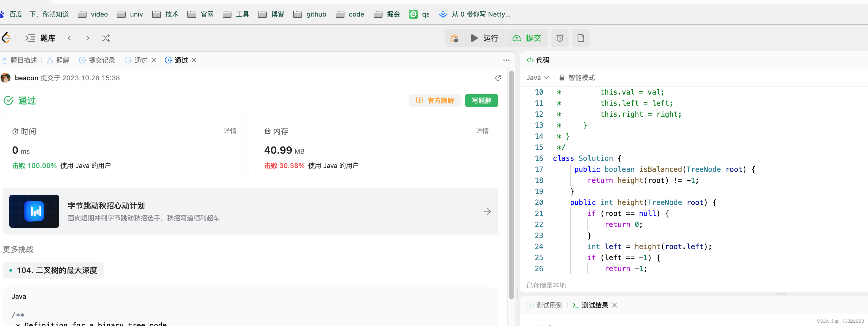Select the 代码 code panel tab
Screen dimensions: 868x326
click(x=538, y=60)
